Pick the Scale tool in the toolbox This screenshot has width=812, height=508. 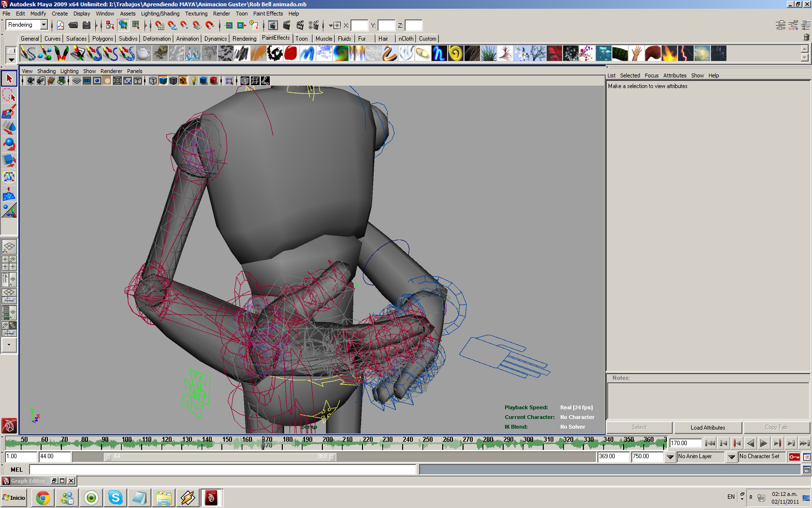(9, 161)
